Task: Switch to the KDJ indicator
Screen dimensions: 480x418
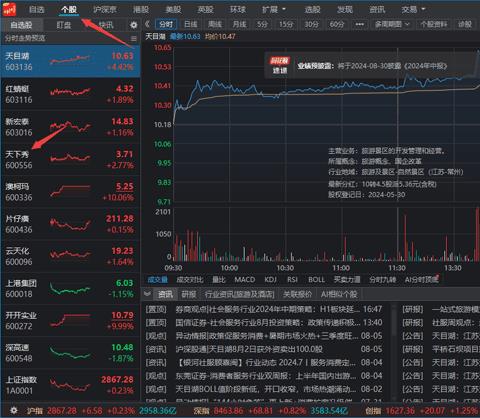Action: [x=270, y=280]
